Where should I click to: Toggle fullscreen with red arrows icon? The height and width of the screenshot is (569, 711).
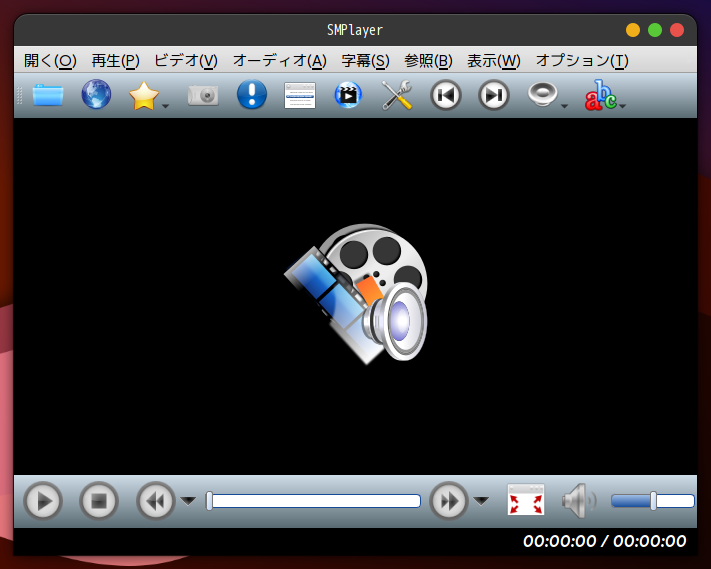pyautogui.click(x=526, y=500)
